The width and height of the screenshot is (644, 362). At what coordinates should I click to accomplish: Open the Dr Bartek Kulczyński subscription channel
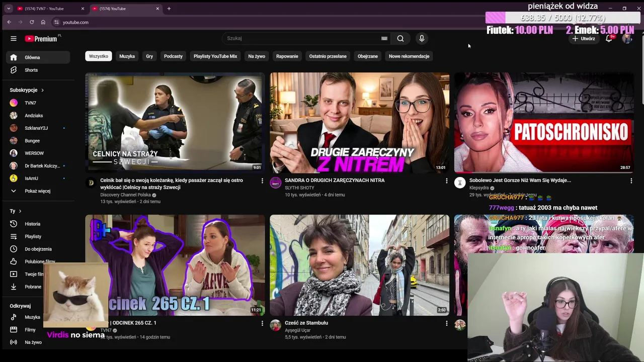(38, 166)
